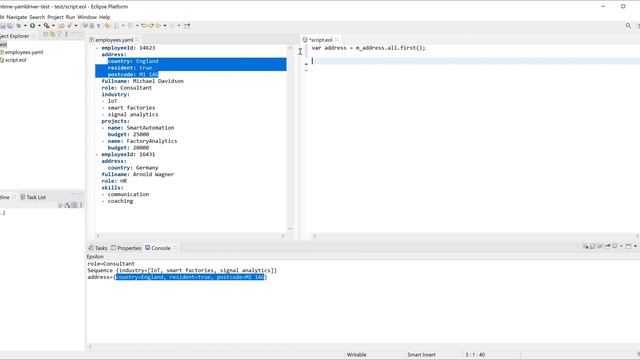Open the Debug button dropdown arrow
The image size is (640, 360).
click(x=25, y=26)
